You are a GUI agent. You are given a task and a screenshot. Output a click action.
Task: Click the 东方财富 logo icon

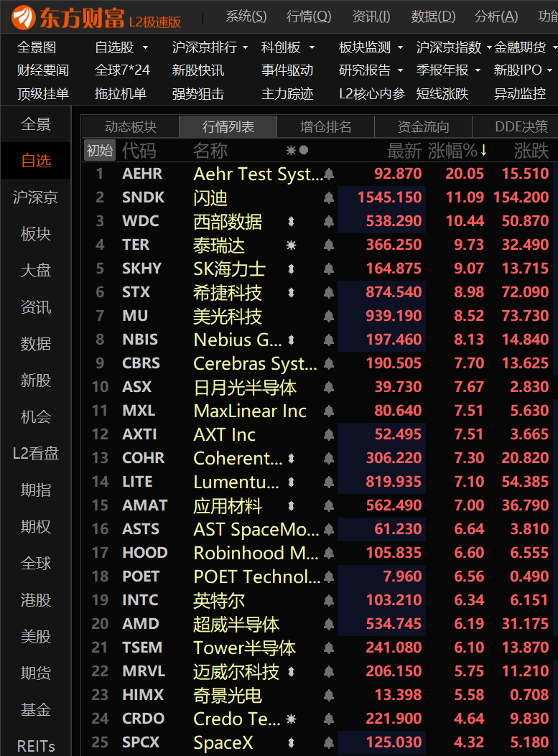pyautogui.click(x=24, y=17)
